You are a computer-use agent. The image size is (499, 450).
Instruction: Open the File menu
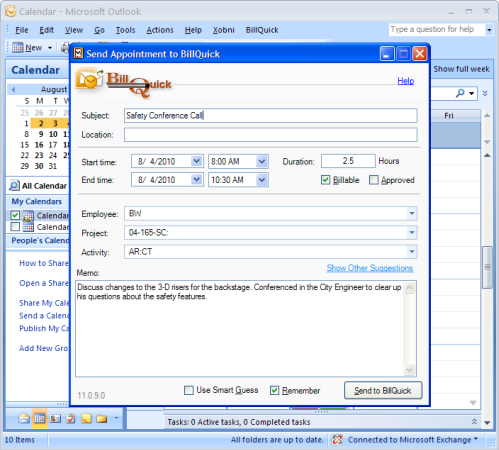(22, 30)
